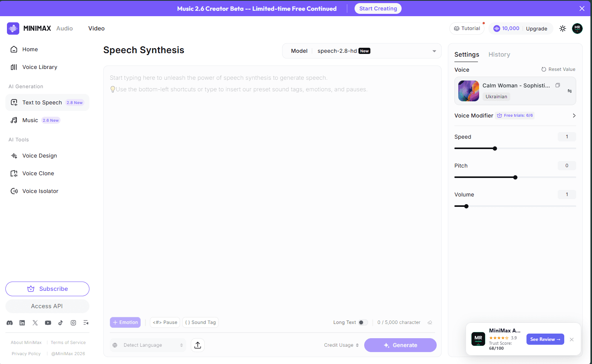Click the Voice Library icon

point(14,67)
